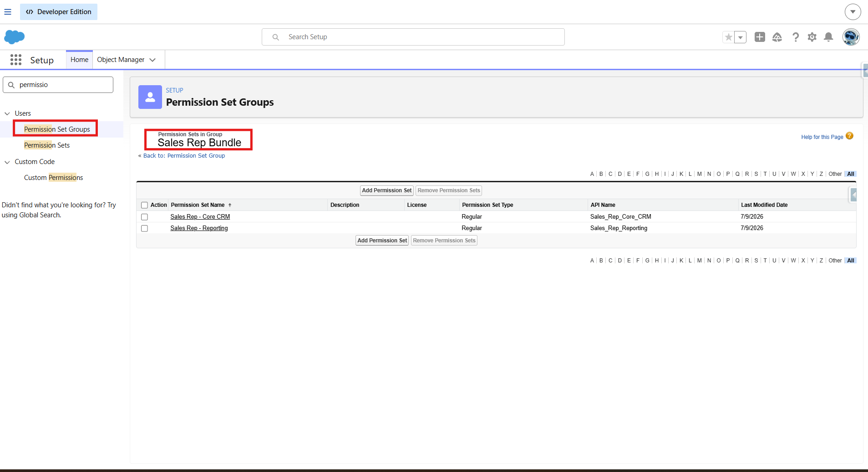The height and width of the screenshot is (472, 868).
Task: Open the notifications bell
Action: click(829, 37)
